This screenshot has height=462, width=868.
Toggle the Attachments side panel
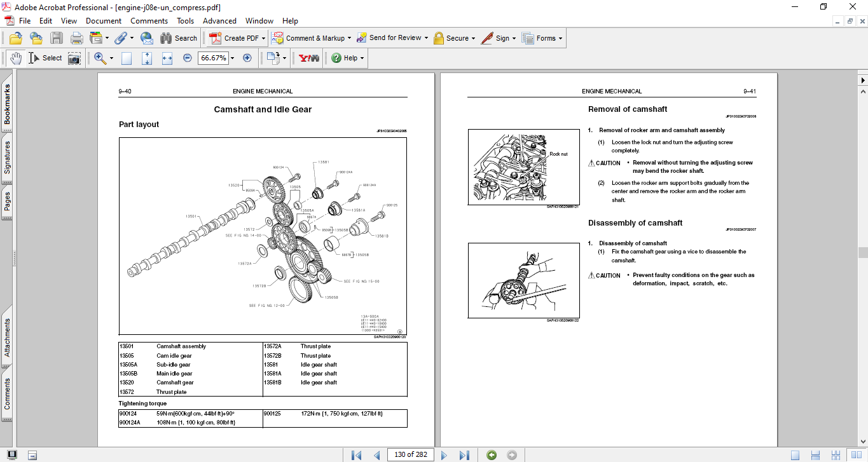(x=7, y=338)
